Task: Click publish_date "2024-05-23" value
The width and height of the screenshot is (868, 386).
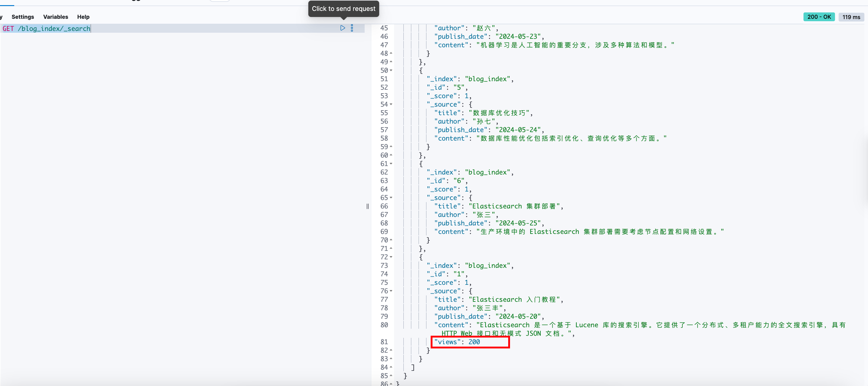Action: [x=518, y=36]
